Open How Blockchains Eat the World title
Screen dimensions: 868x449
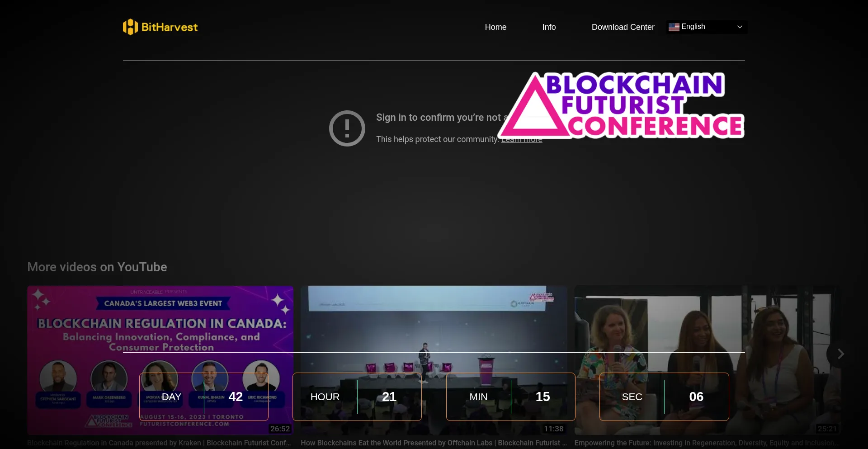(x=434, y=443)
